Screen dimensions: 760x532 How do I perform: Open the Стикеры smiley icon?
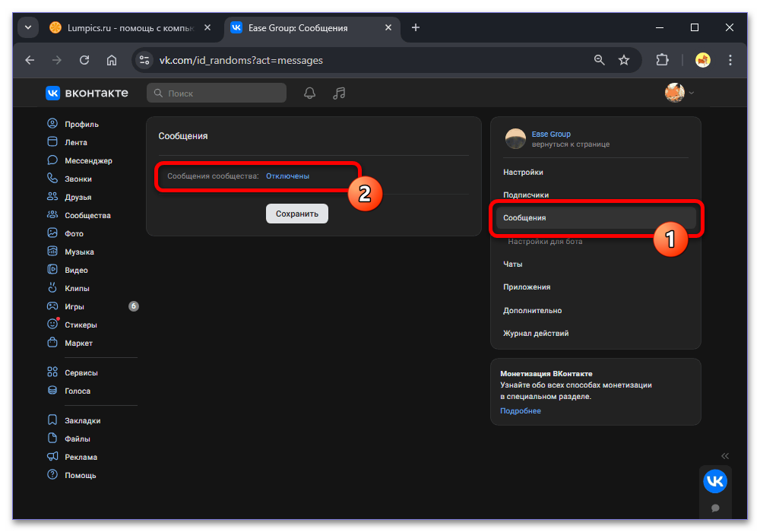(52, 324)
